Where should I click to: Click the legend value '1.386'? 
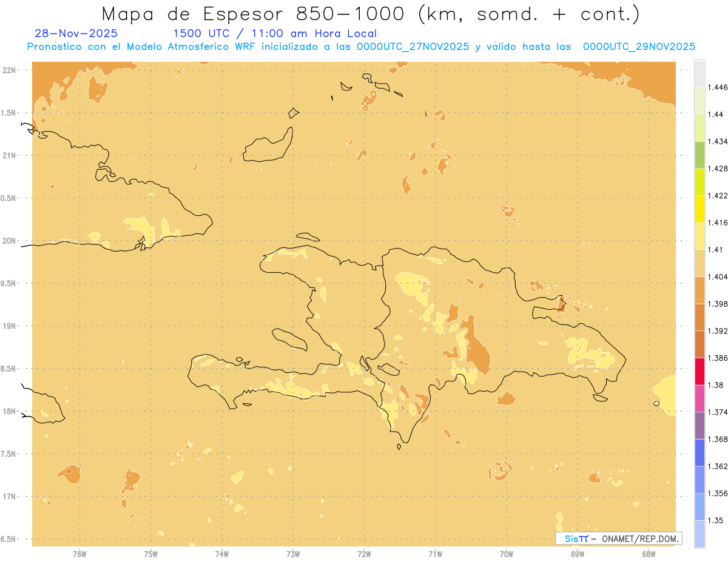(718, 358)
